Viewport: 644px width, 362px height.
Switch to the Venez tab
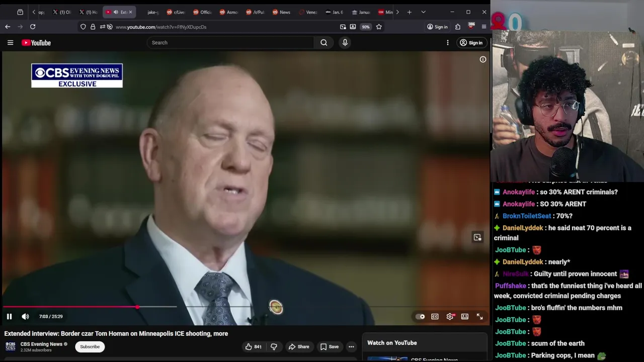tap(308, 12)
